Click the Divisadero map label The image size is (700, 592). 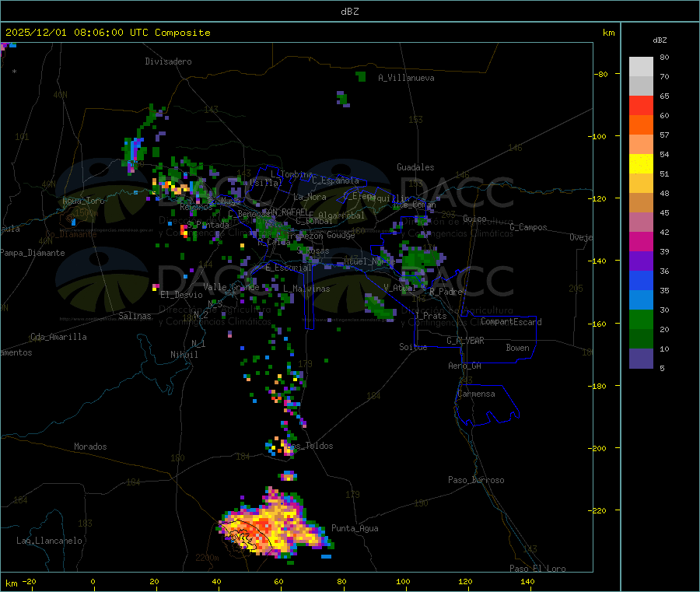(x=168, y=61)
